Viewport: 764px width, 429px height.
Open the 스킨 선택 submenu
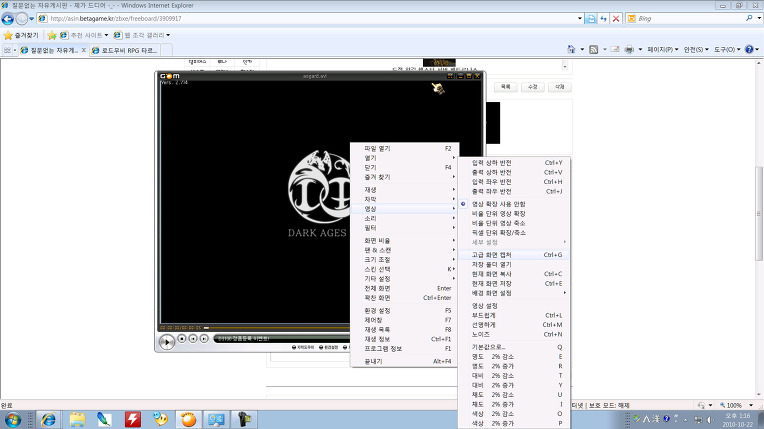pos(404,269)
